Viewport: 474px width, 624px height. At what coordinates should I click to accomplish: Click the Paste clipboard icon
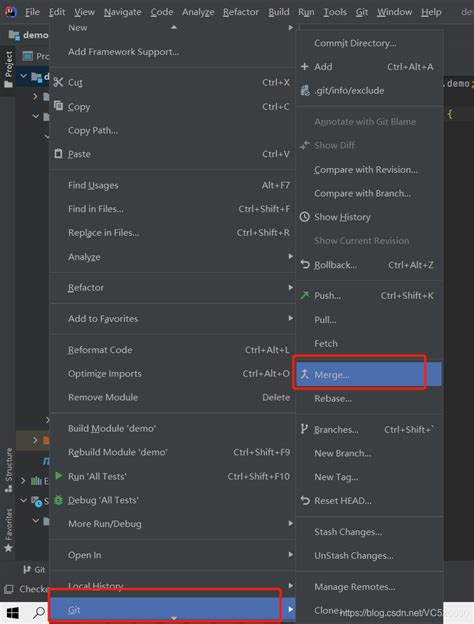59,153
